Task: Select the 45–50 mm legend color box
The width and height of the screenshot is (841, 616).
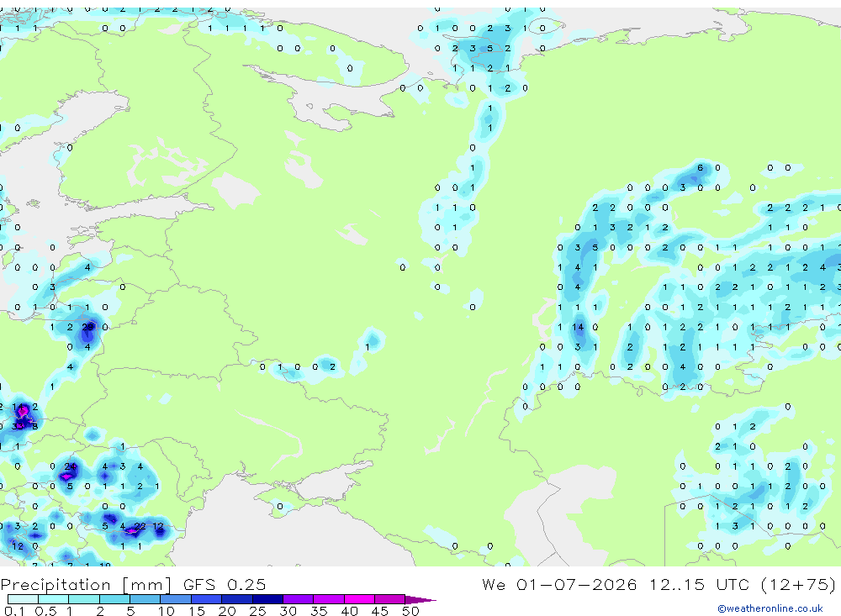Action: click(x=390, y=599)
